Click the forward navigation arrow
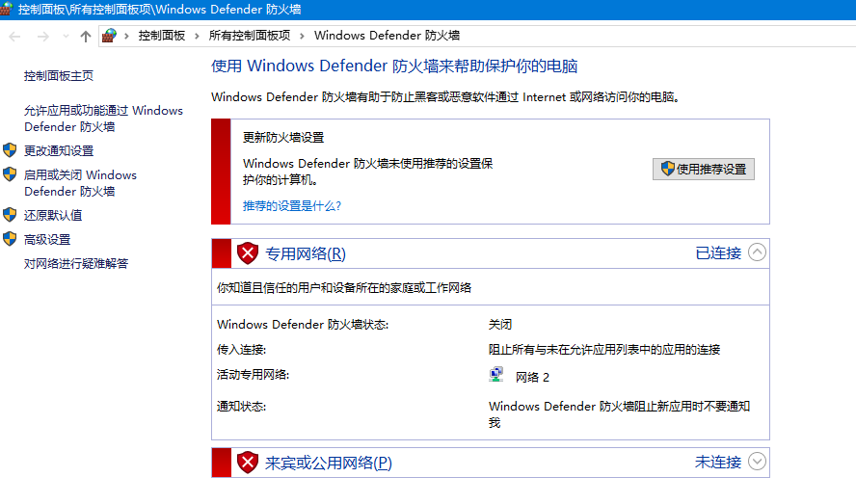Viewport: 856px width, 504px height. pyautogui.click(x=42, y=36)
